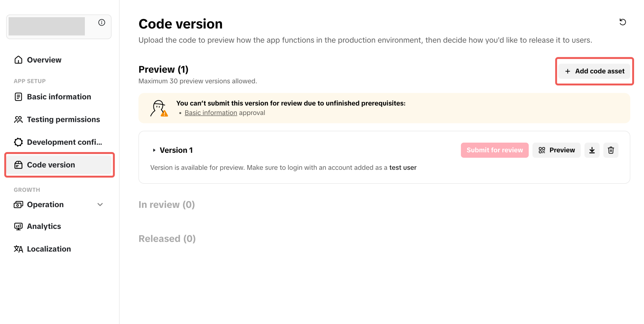
Task: Expand the Operation menu chevron
Action: (x=100, y=205)
